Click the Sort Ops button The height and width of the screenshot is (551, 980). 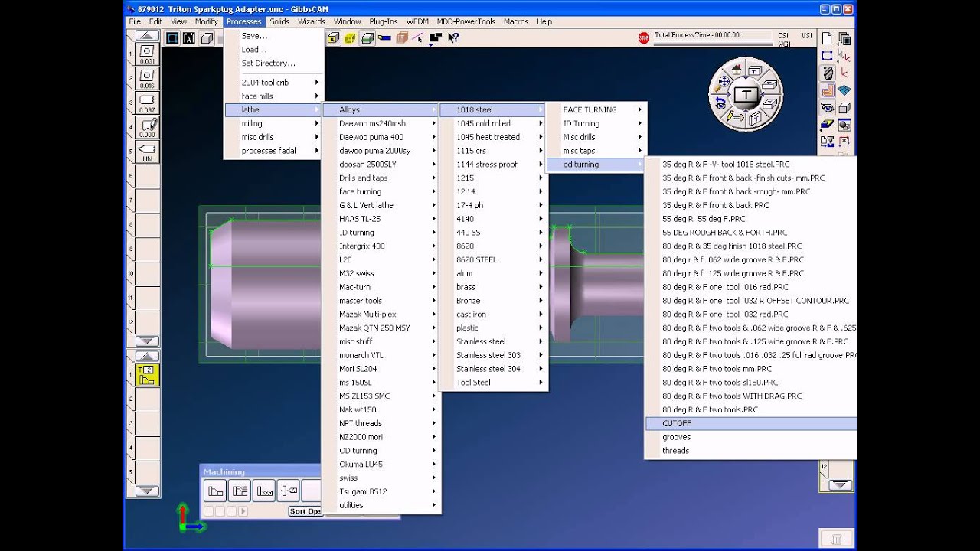tap(305, 511)
